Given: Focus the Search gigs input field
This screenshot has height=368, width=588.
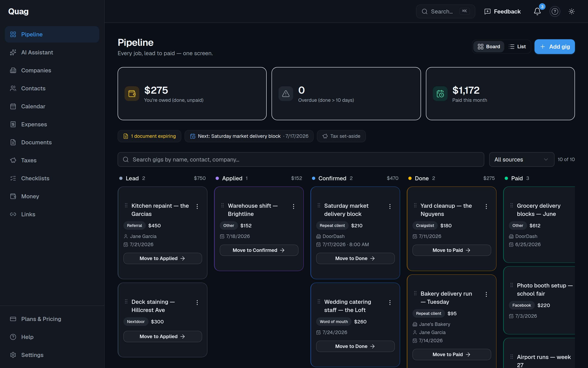Looking at the screenshot, I should pos(301,159).
